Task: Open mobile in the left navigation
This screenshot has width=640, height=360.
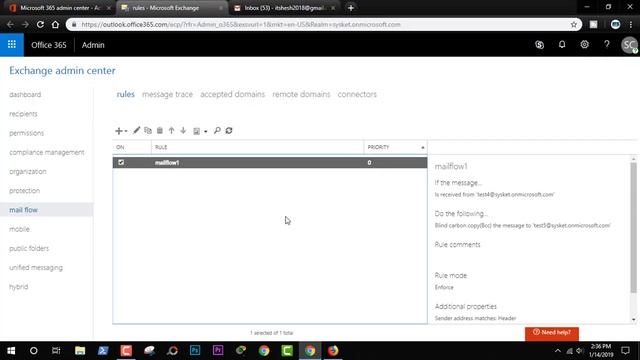Action: click(20, 229)
